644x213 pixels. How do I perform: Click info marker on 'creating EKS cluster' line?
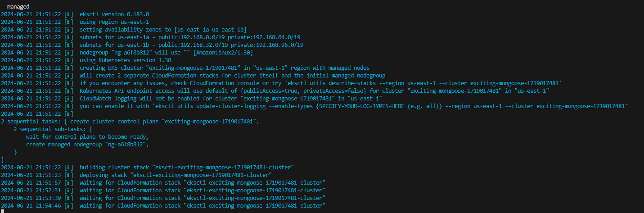pyautogui.click(x=69, y=68)
